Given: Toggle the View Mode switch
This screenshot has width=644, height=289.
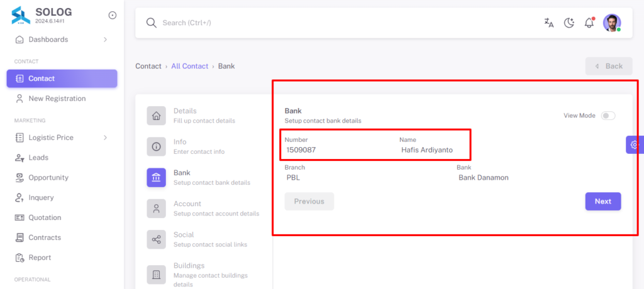Looking at the screenshot, I should click(608, 116).
